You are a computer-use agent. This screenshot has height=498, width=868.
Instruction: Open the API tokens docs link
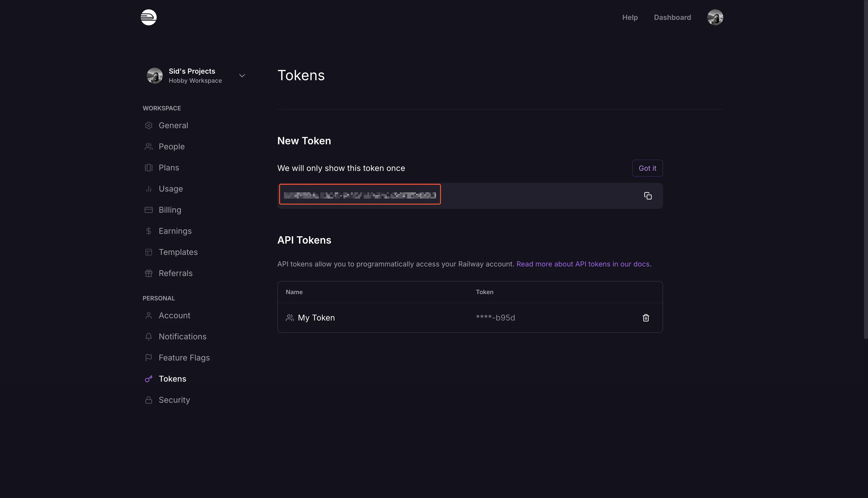[x=583, y=264]
